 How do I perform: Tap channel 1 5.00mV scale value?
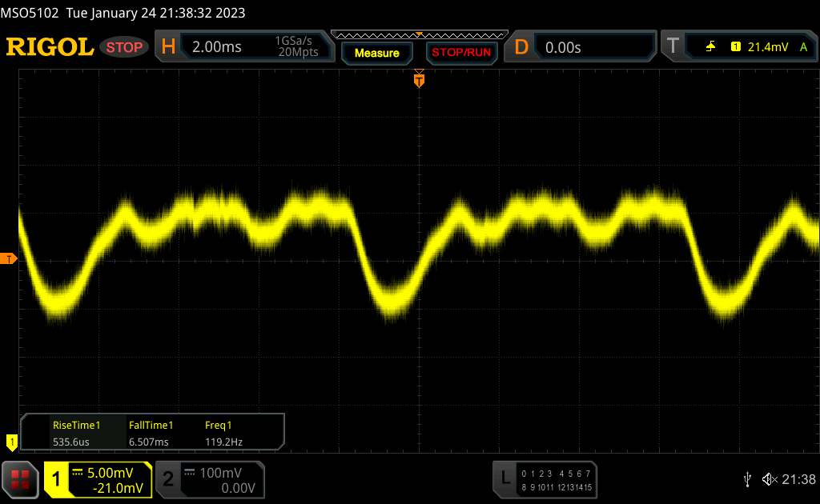pyautogui.click(x=110, y=473)
